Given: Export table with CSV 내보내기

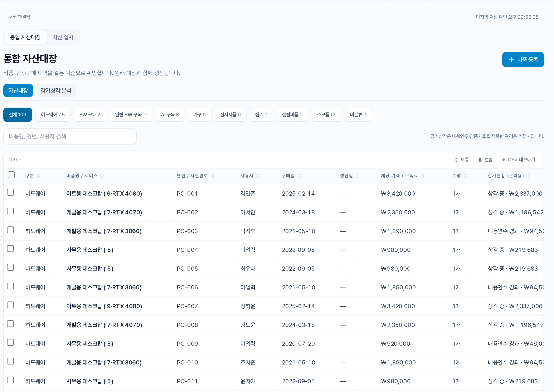Looking at the screenshot, I should click(518, 160).
